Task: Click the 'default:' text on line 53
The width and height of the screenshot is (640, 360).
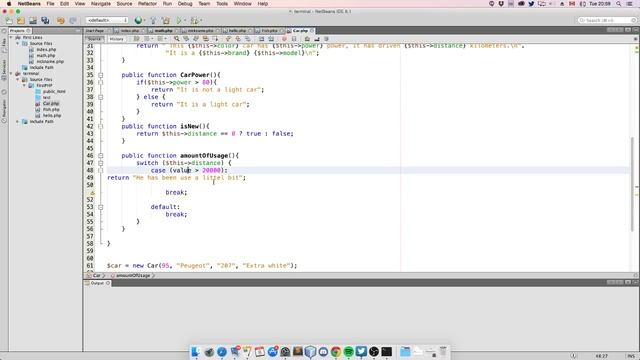Action: point(165,207)
